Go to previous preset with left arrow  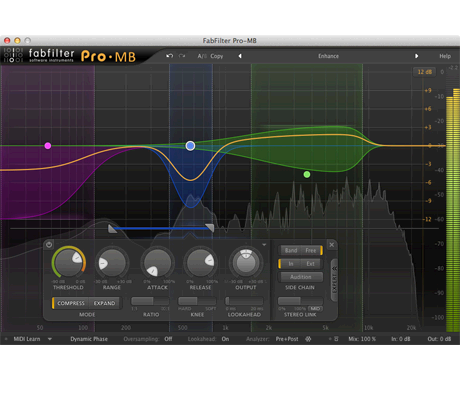pos(240,56)
